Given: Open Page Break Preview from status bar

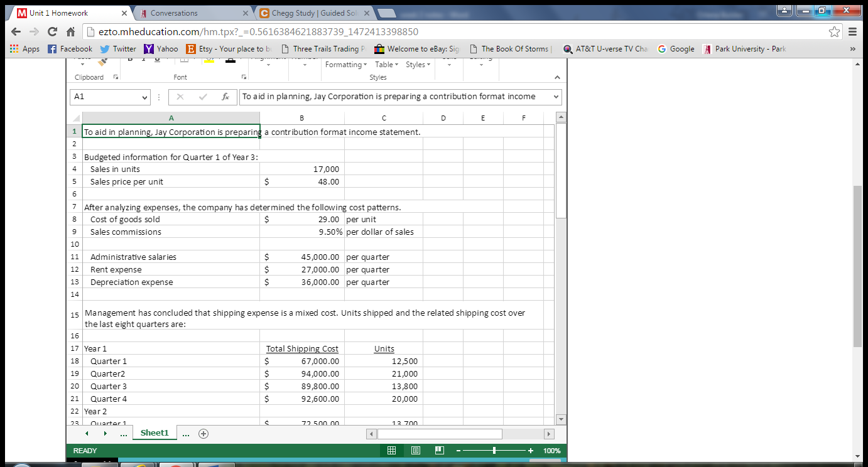Looking at the screenshot, I should coord(440,450).
